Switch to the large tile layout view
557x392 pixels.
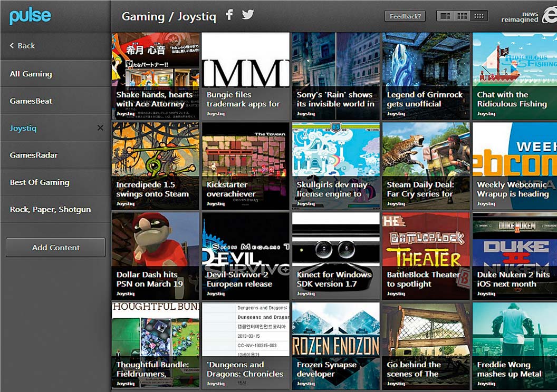[x=445, y=16]
